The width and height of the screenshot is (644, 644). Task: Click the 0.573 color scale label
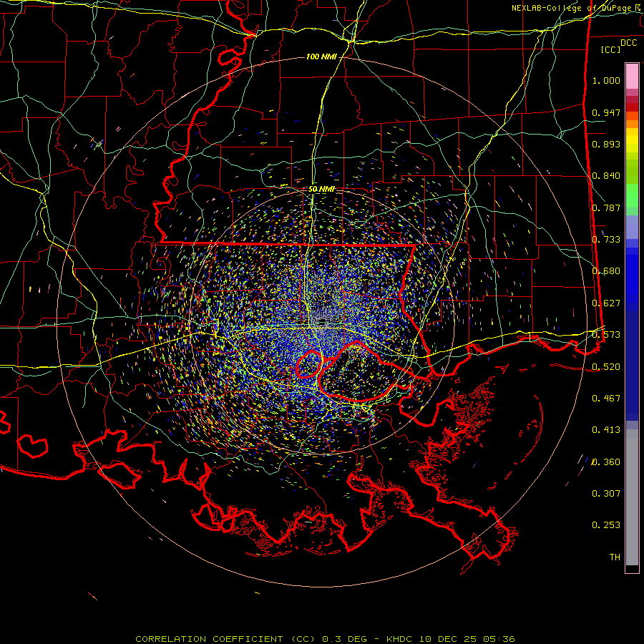click(606, 335)
